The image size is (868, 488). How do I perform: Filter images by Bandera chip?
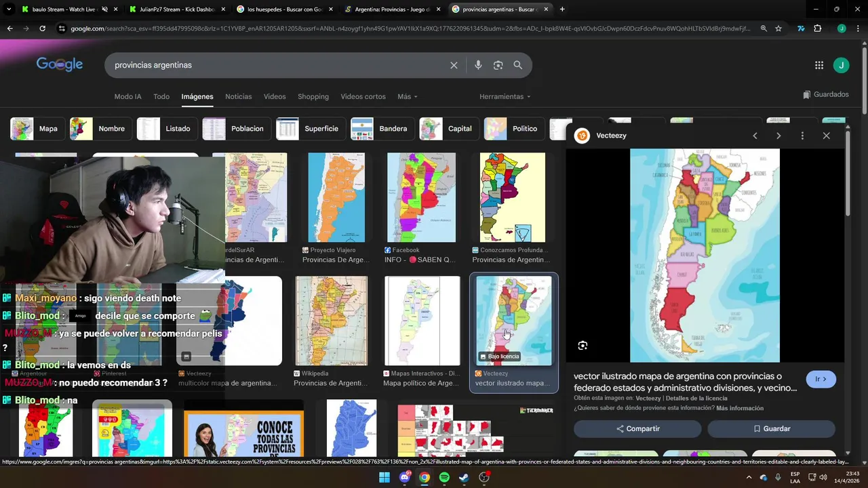point(382,129)
